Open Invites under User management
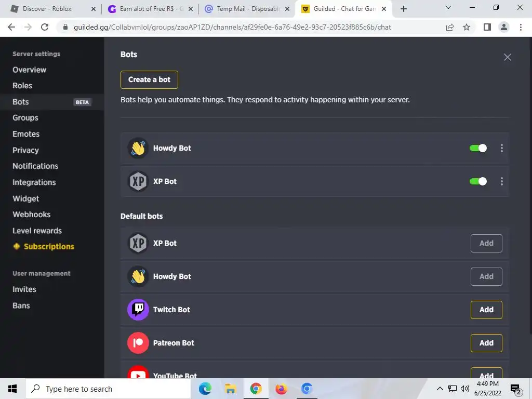The width and height of the screenshot is (532, 399). (24, 289)
